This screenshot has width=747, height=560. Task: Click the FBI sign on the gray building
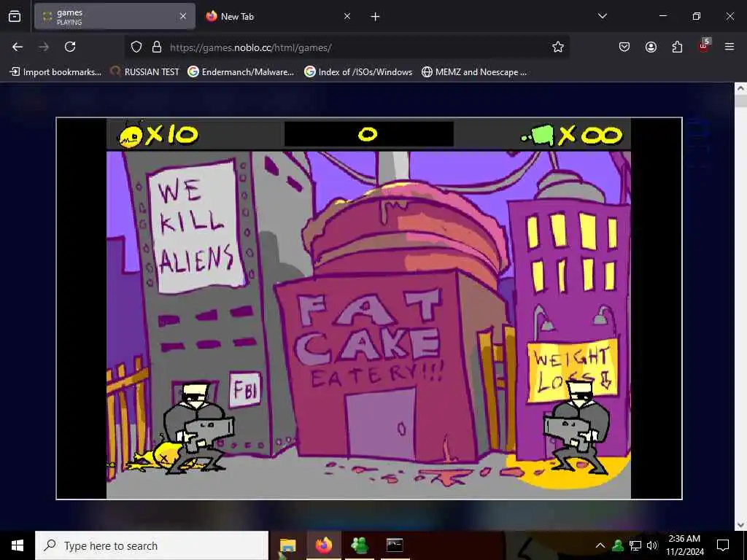[245, 389]
